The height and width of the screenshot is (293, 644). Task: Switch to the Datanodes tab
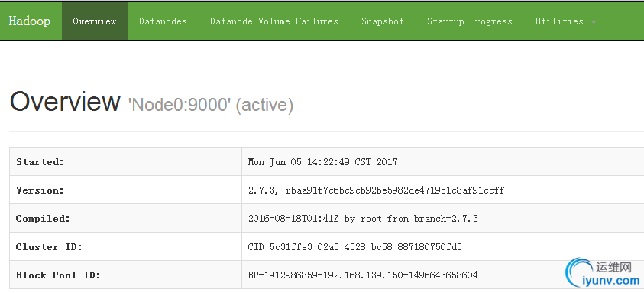point(163,21)
